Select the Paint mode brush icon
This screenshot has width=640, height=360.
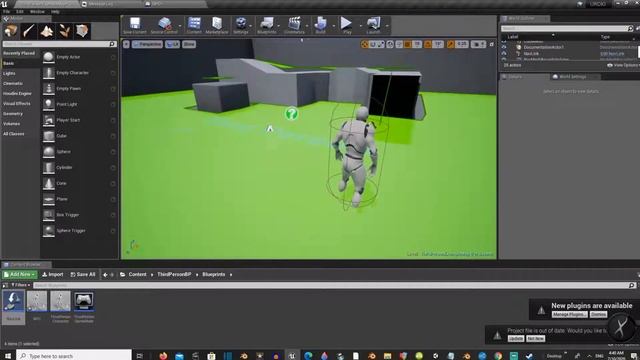(x=29, y=31)
